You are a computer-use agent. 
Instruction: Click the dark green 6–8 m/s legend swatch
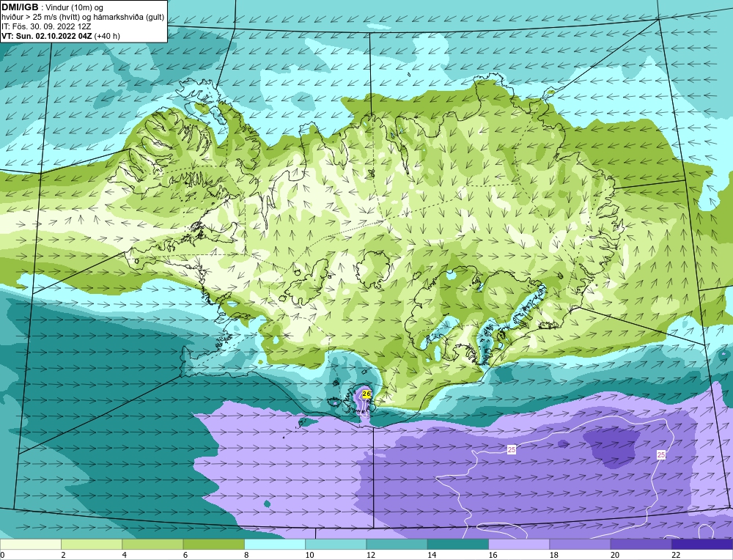point(213,544)
